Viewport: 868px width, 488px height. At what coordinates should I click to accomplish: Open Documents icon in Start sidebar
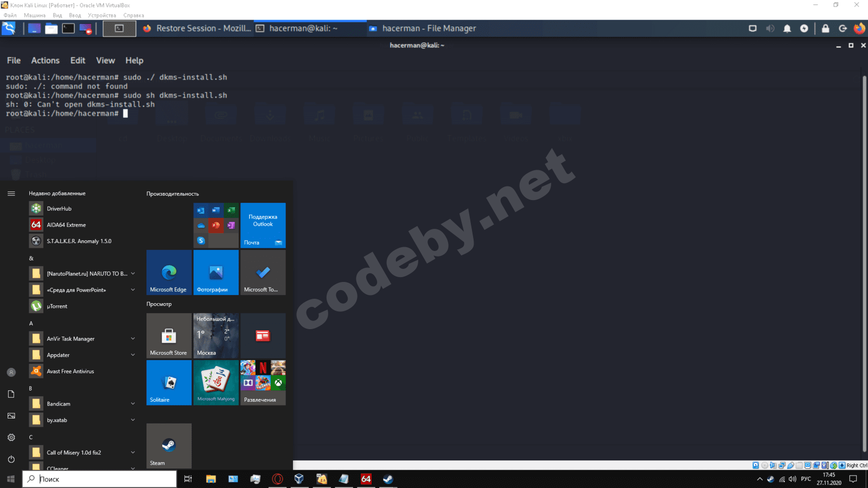[x=11, y=394]
